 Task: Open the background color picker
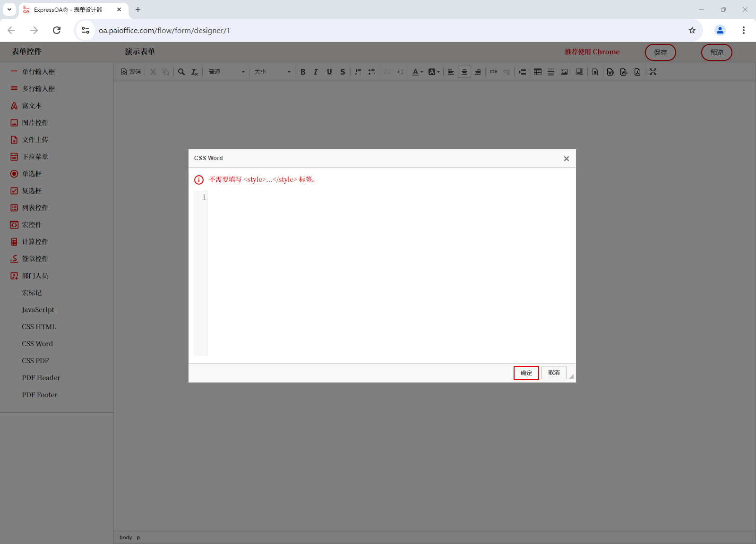[434, 72]
